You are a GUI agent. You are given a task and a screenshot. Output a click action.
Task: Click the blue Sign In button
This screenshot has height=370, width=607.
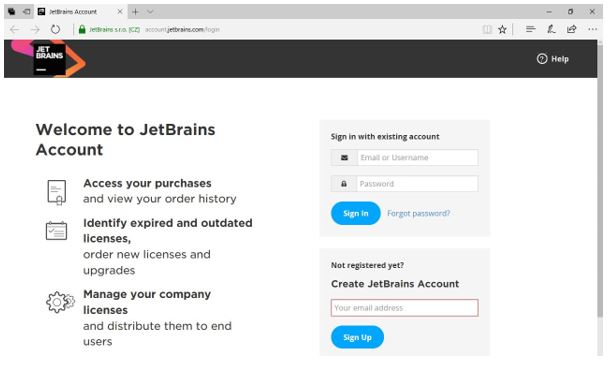click(356, 213)
